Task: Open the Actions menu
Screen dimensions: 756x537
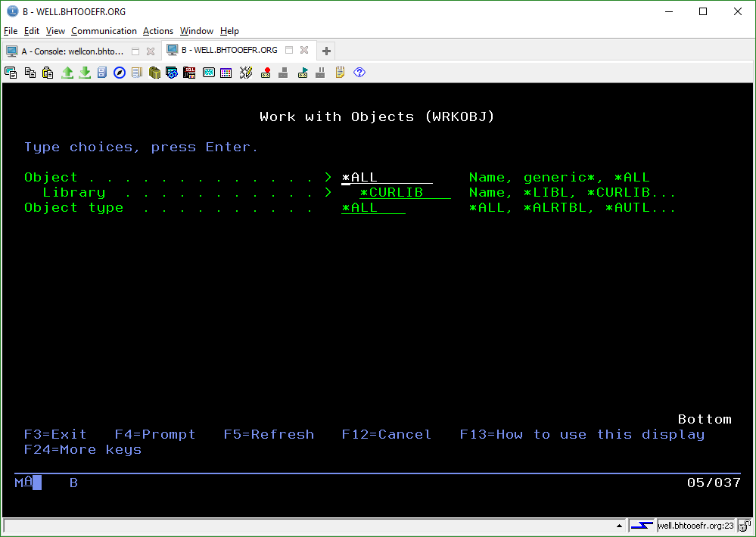Action: click(x=158, y=31)
